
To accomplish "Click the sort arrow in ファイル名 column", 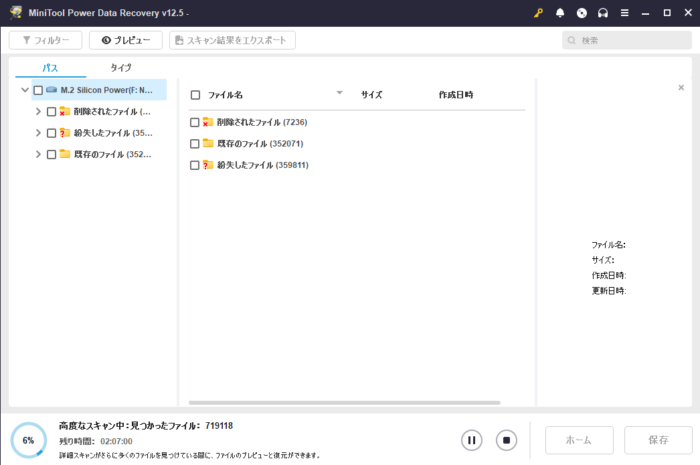I will 339,93.
